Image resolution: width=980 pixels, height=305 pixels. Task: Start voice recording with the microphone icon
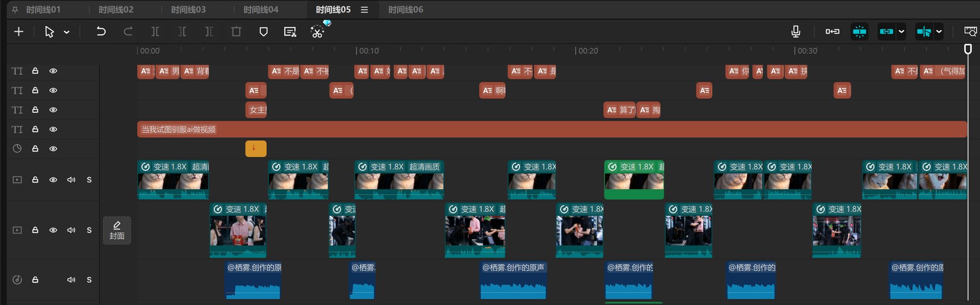[795, 32]
